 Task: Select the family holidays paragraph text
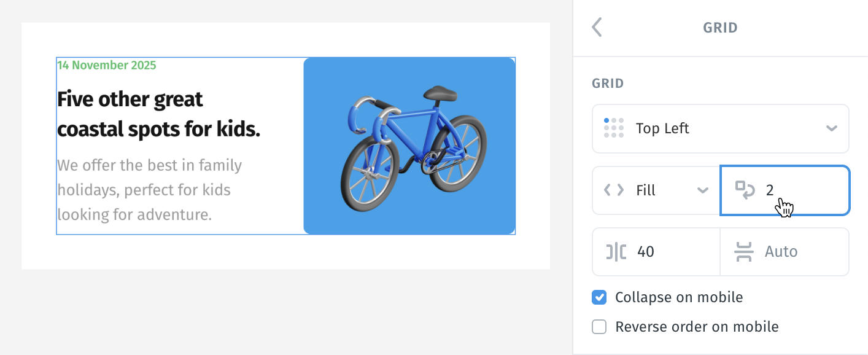[149, 190]
